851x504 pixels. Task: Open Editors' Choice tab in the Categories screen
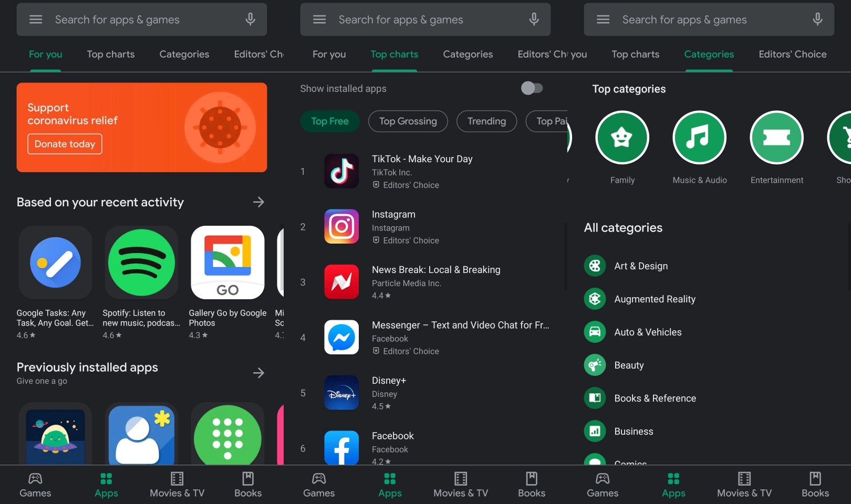coord(793,54)
